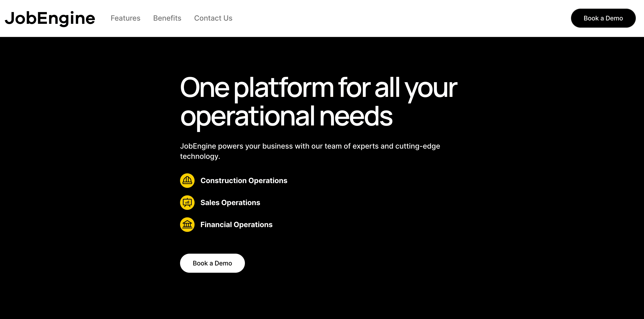The image size is (644, 319).
Task: Select the Construction Operations list item
Action: [244, 180]
